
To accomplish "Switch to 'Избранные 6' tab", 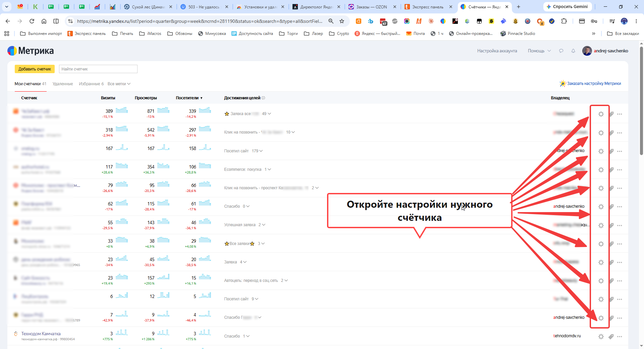I will [91, 84].
